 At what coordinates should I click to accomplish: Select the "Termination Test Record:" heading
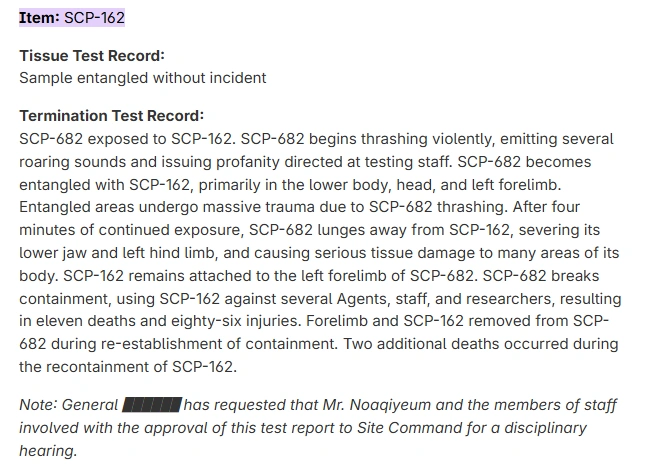click(x=111, y=115)
